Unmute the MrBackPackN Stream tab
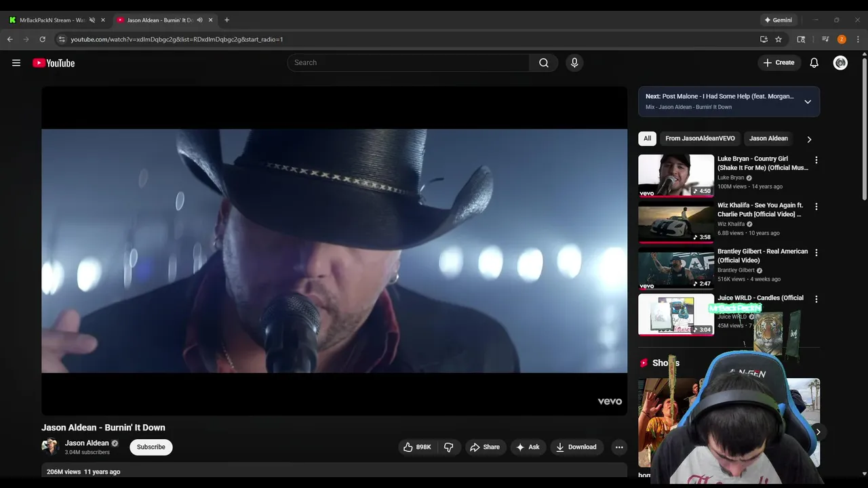868x488 pixels. coord(92,20)
